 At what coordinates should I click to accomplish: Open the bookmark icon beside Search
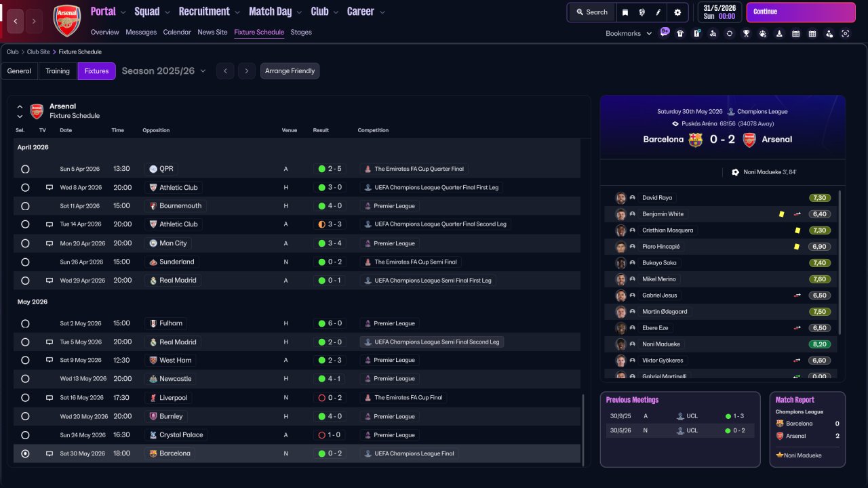pos(625,12)
